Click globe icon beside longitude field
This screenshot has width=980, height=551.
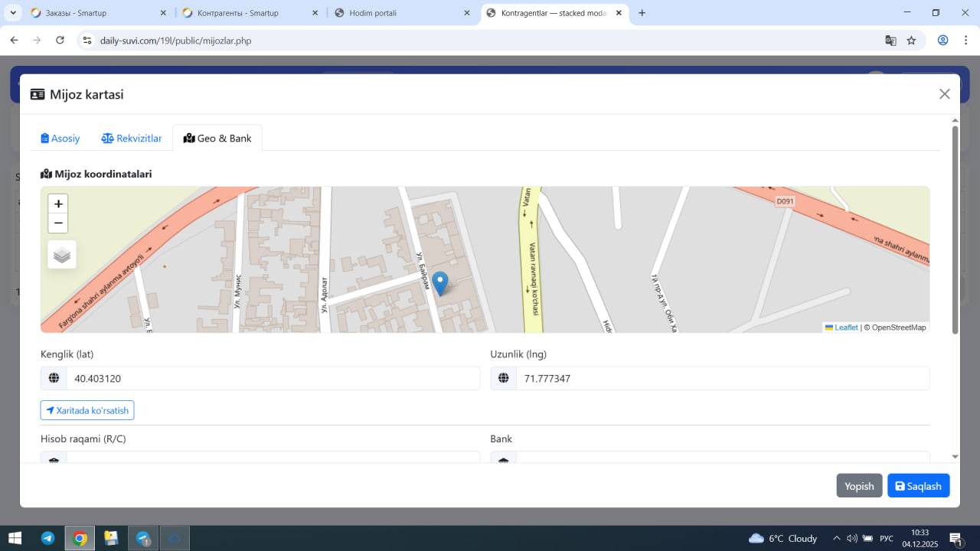tap(503, 378)
